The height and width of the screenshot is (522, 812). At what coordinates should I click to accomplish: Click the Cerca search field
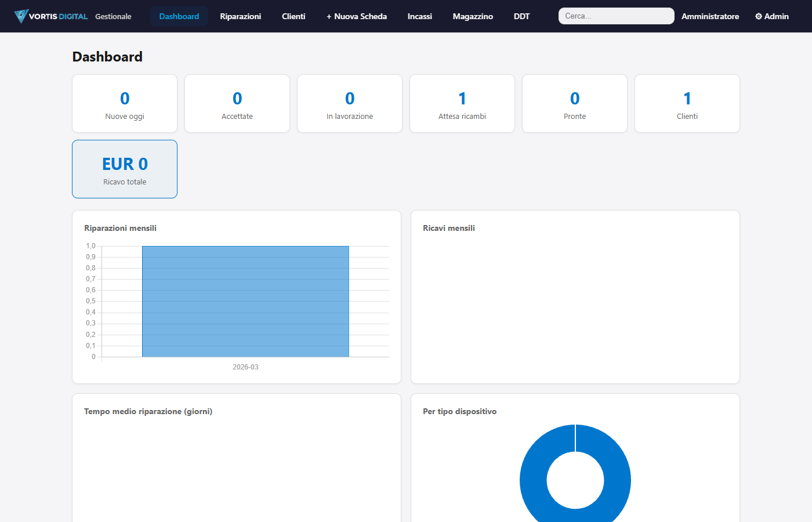616,16
